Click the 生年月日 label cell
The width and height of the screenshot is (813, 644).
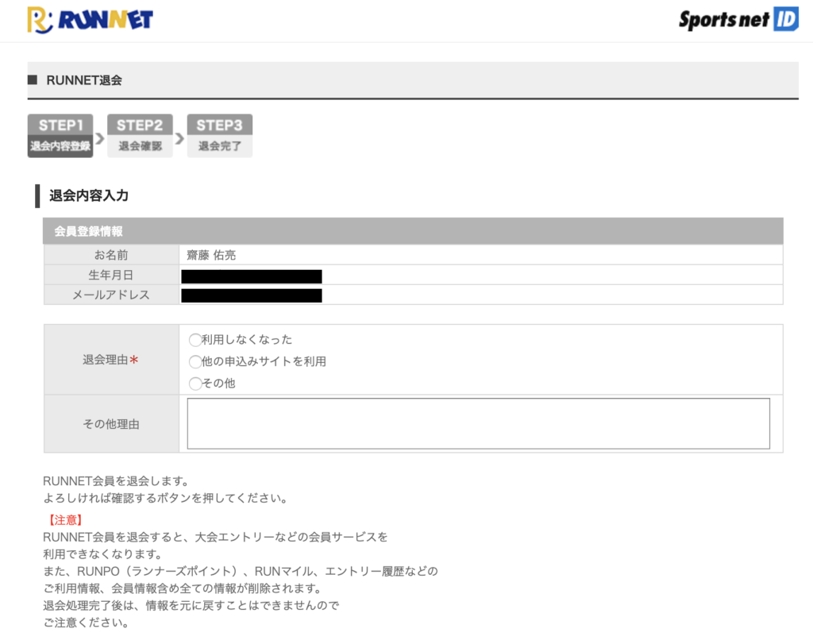coord(111,275)
